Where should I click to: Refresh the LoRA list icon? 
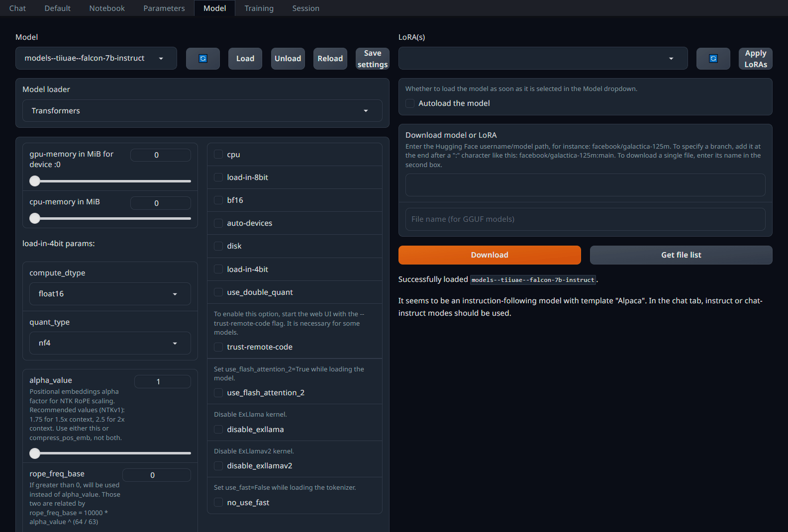click(x=713, y=59)
